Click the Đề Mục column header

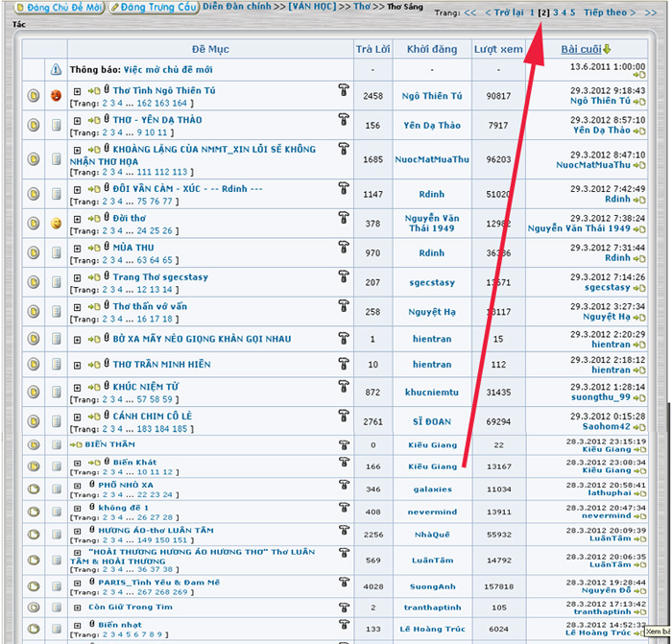tap(210, 49)
